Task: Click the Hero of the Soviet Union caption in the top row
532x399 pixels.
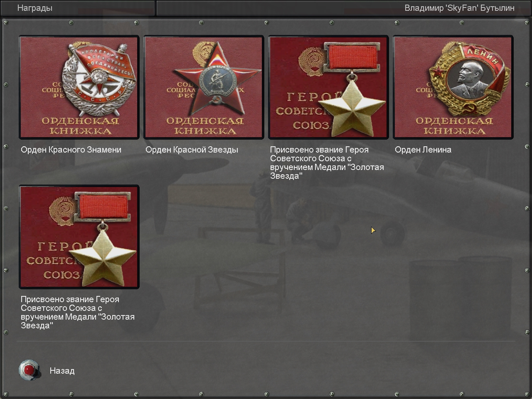Action: (x=327, y=163)
